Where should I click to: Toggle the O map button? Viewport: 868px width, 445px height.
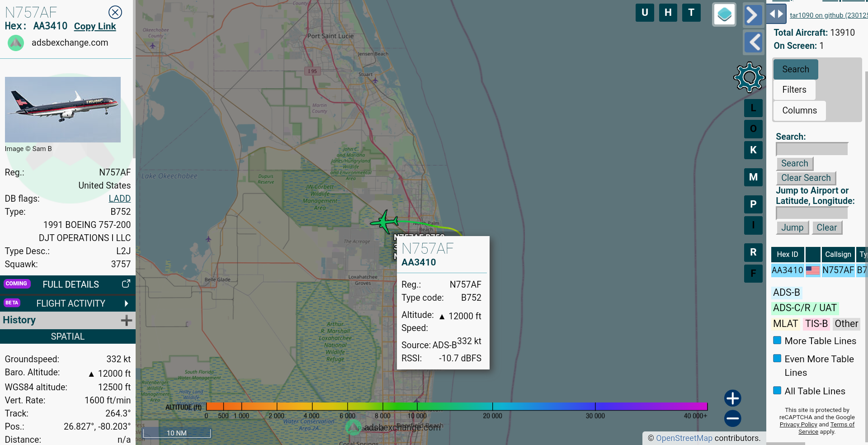(753, 129)
